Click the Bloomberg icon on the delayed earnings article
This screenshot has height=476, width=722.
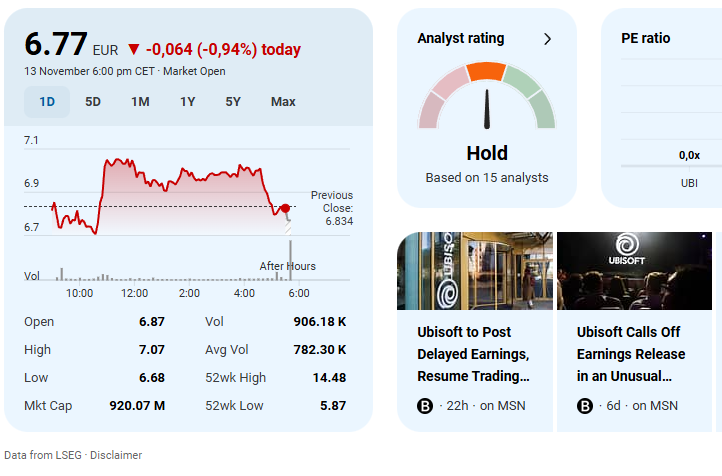(424, 405)
